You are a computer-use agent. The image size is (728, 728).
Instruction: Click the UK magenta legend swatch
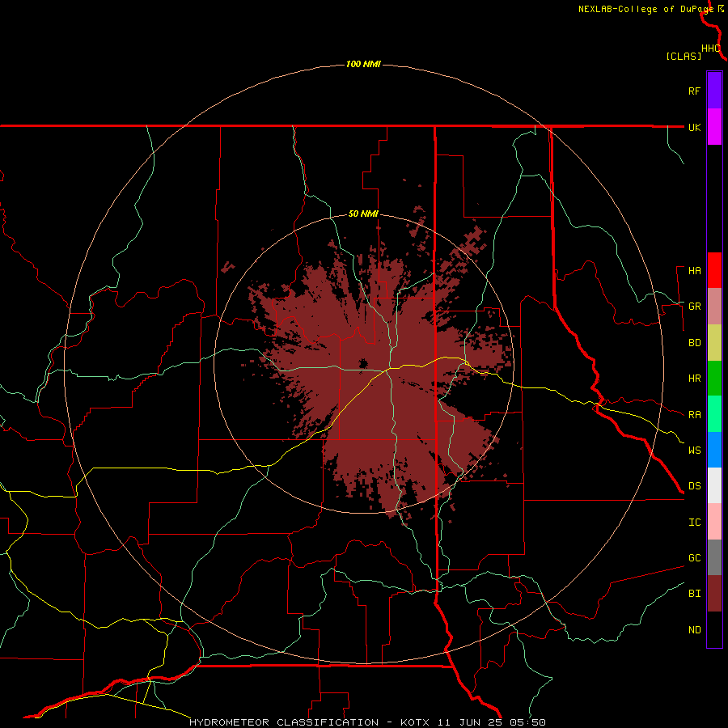(714, 127)
